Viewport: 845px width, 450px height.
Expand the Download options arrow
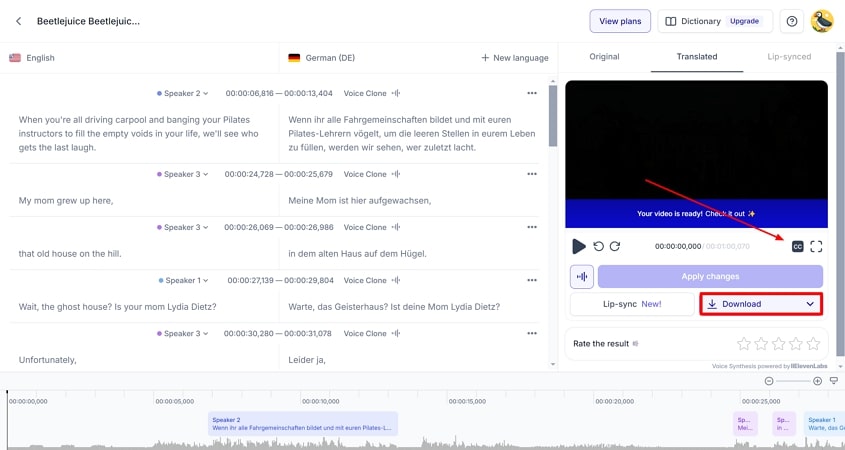810,304
